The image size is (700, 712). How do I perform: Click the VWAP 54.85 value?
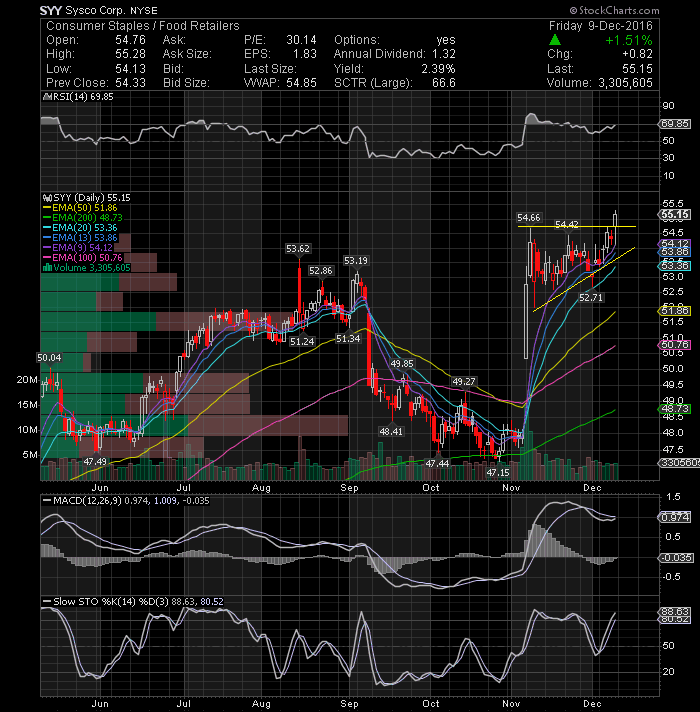pyautogui.click(x=301, y=83)
